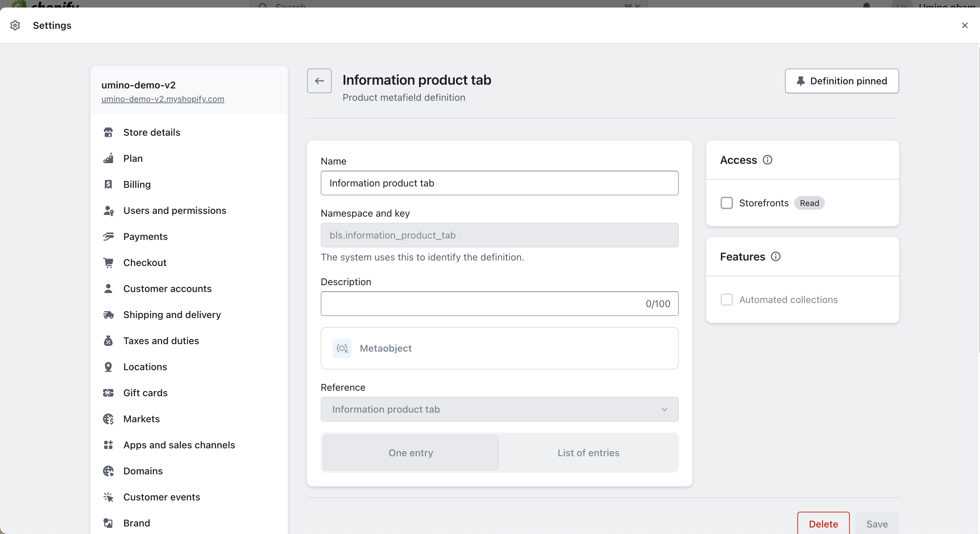Click the Billing receipt icon
The image size is (980, 534).
(108, 184)
